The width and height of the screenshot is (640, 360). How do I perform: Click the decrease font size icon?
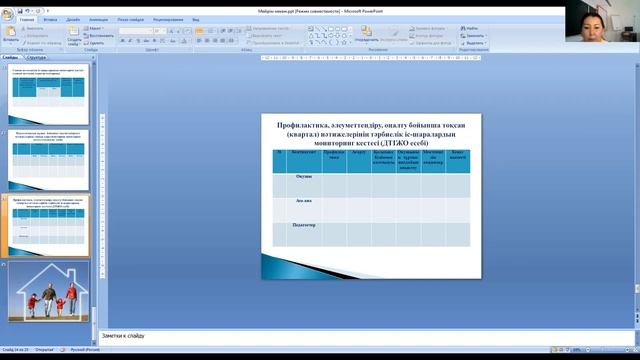178,31
